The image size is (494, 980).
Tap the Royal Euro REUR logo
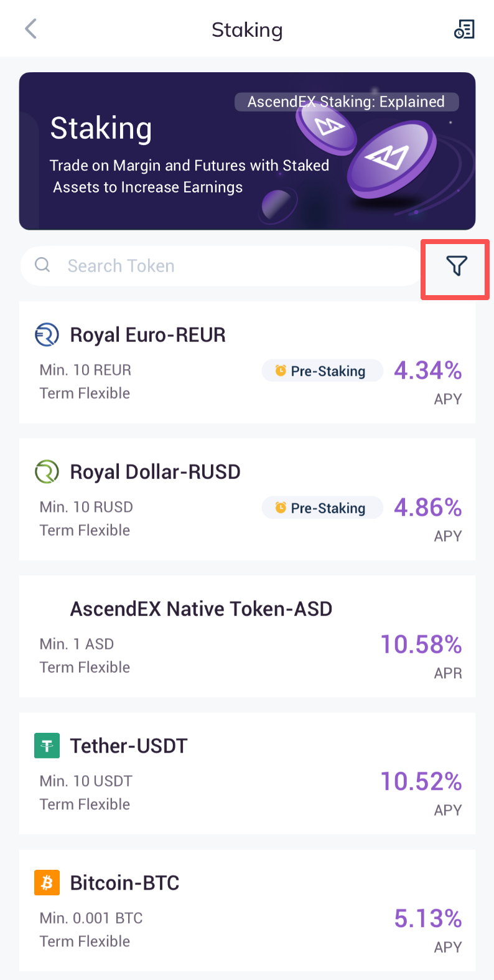coord(47,335)
